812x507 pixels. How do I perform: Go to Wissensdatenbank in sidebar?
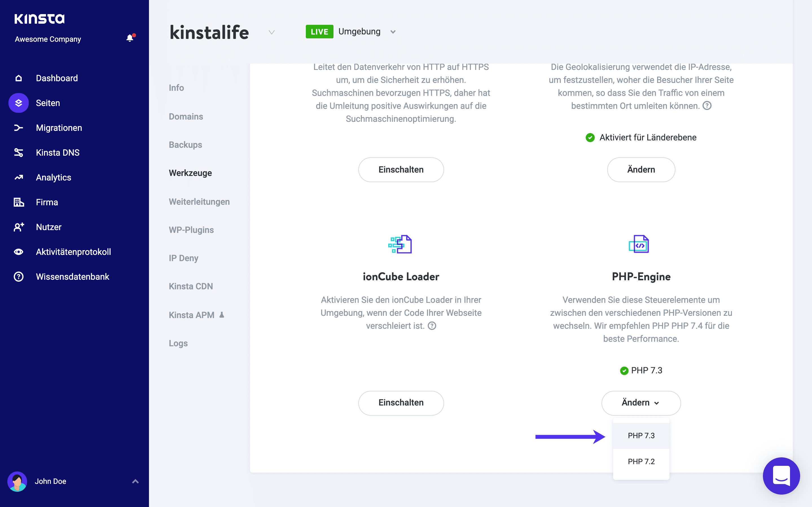73,277
